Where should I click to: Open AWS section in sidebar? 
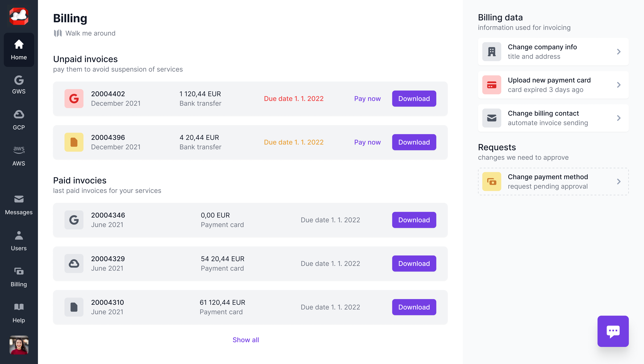click(19, 156)
